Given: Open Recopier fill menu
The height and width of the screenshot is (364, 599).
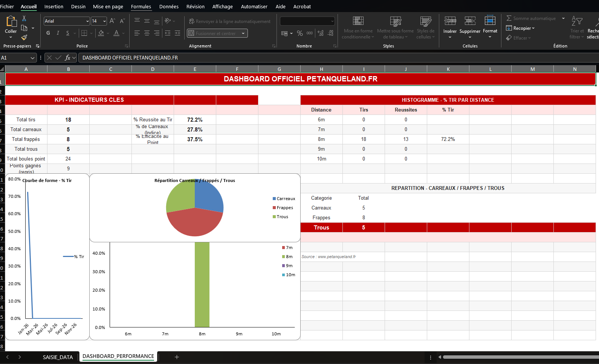Looking at the screenshot, I should [520, 28].
